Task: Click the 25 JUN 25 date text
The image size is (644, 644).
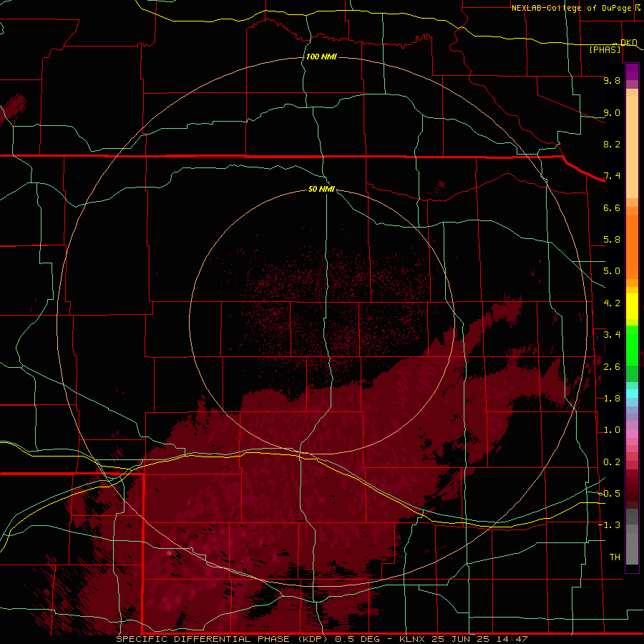Action: coord(460,639)
